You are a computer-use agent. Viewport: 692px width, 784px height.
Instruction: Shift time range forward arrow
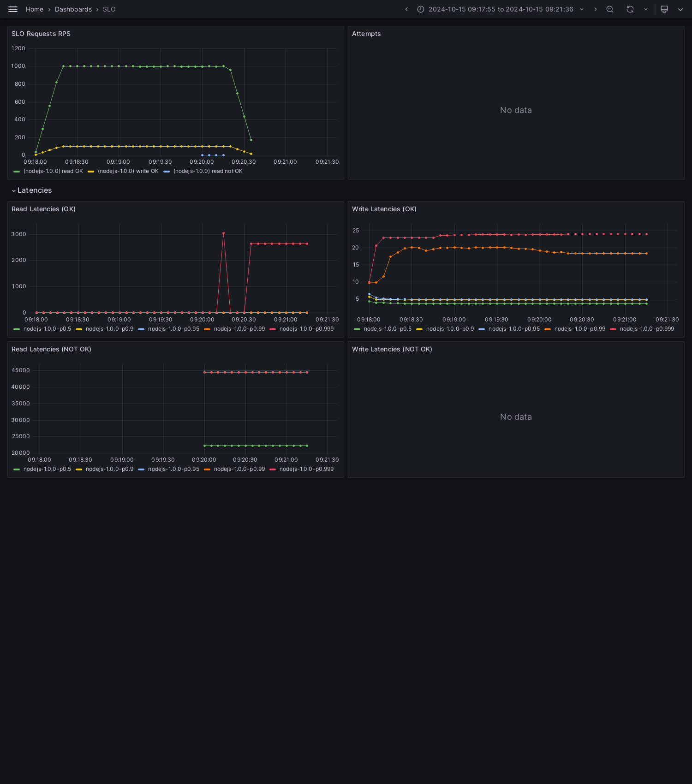point(595,9)
